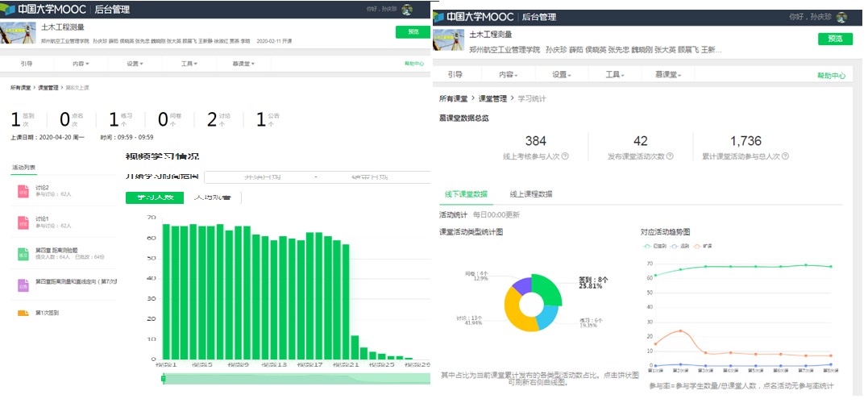Click the zoom slider handle below bar chart
The height and width of the screenshot is (403, 868).
click(x=164, y=378)
